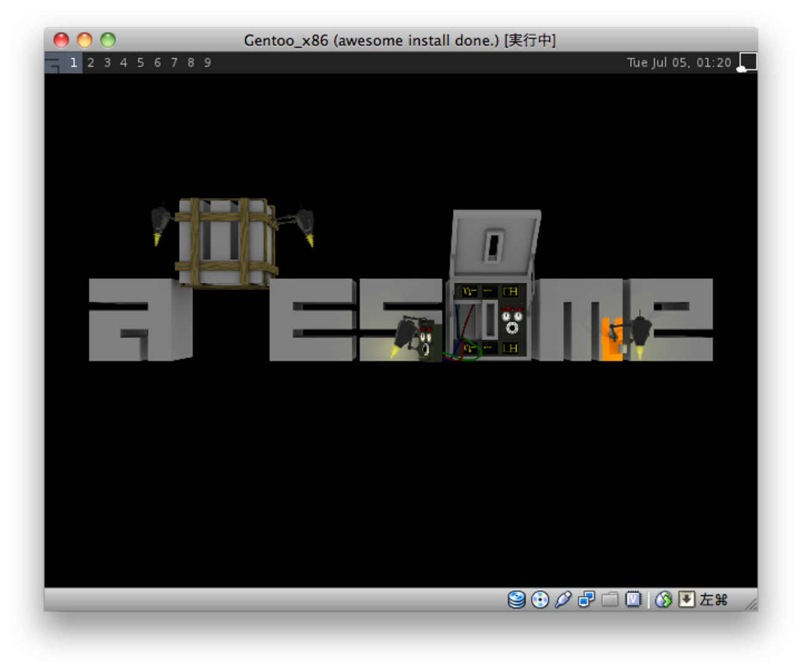This screenshot has height=672, width=802.
Task: Click the shared folders indicator
Action: click(x=610, y=599)
